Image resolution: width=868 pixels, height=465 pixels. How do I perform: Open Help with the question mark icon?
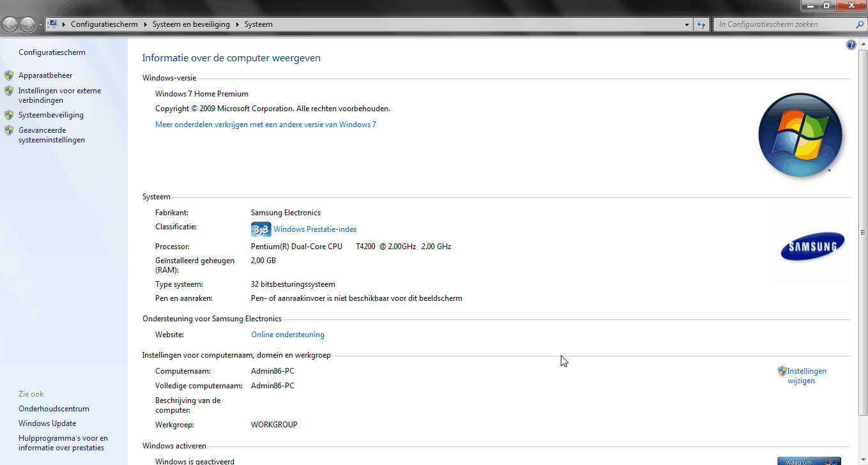pyautogui.click(x=851, y=45)
